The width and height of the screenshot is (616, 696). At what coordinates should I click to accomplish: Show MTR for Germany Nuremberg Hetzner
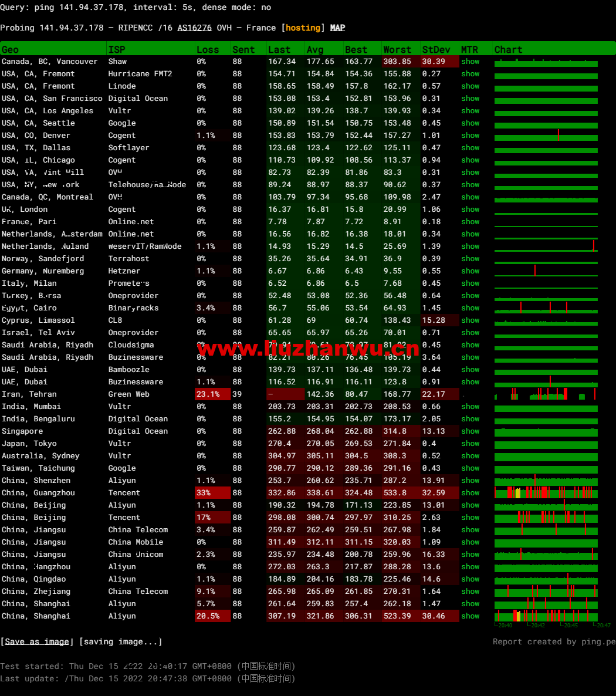pos(470,271)
